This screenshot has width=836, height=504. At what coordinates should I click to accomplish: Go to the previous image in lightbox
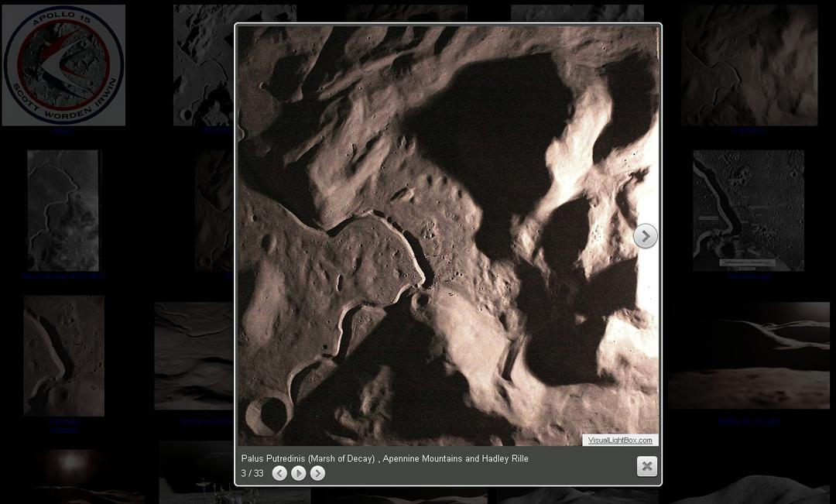(x=279, y=473)
